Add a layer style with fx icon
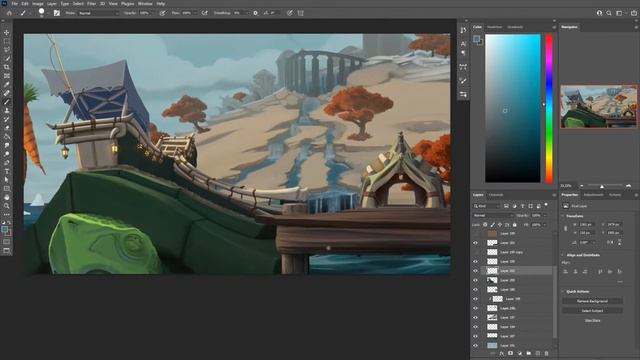This screenshot has width=640, height=360. point(502,353)
